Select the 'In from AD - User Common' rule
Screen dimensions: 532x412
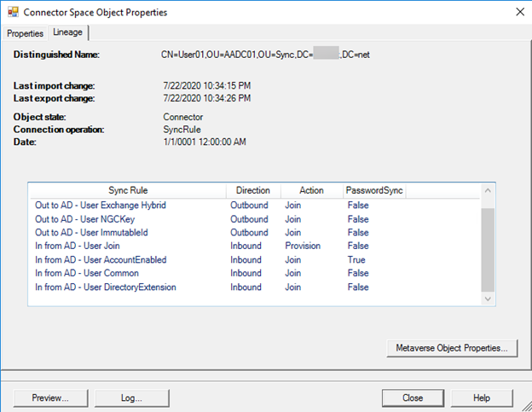(87, 273)
